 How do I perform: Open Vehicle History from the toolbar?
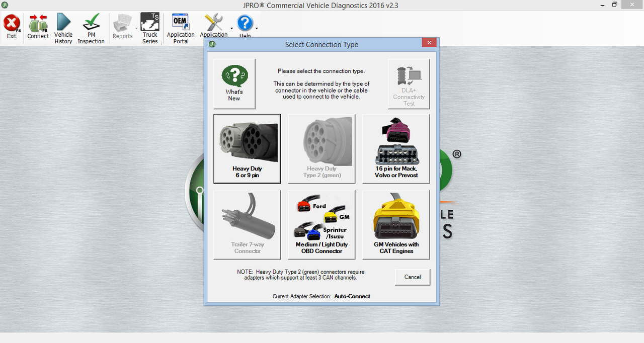pyautogui.click(x=63, y=29)
